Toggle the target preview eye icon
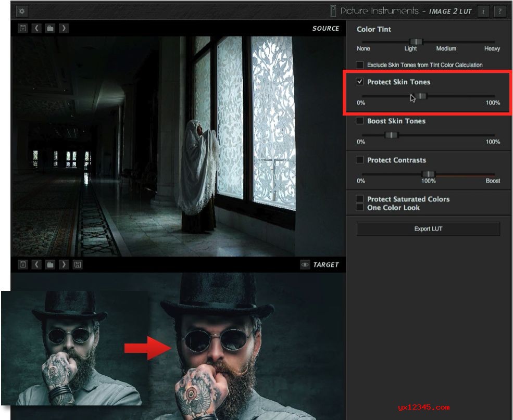This screenshot has width=513, height=420. (305, 265)
